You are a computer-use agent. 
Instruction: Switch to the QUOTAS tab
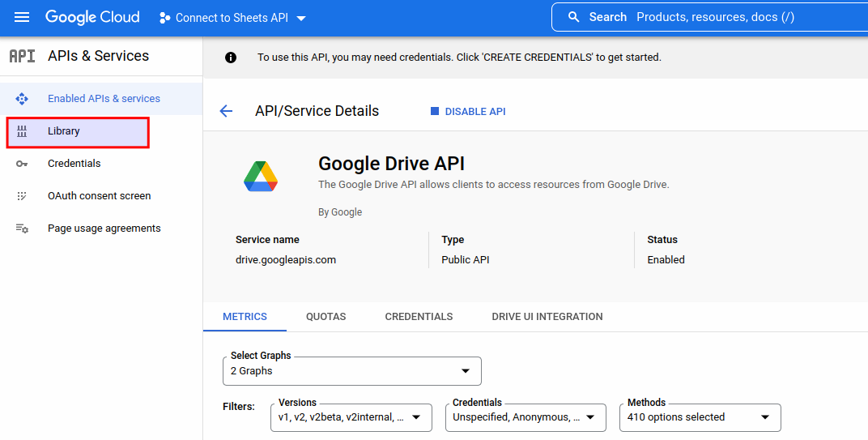click(x=326, y=316)
